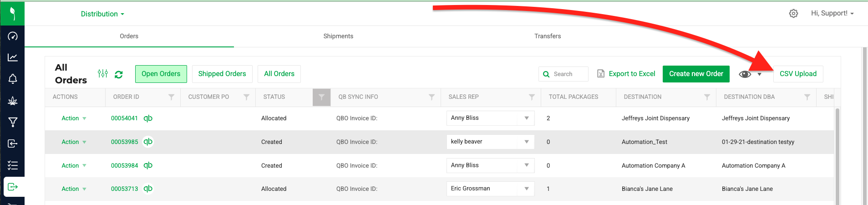Viewport: 868px width, 205px height.
Task: Toggle the Shipped Orders filter
Action: tap(222, 74)
